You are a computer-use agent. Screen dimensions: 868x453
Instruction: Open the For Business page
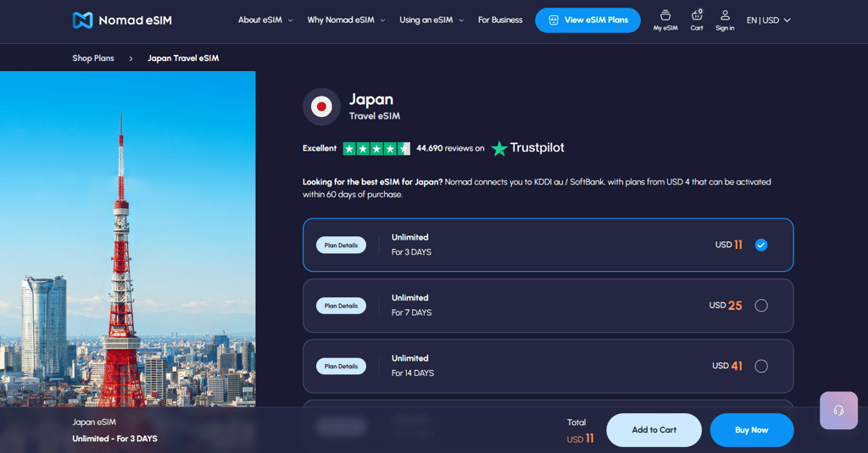click(500, 20)
